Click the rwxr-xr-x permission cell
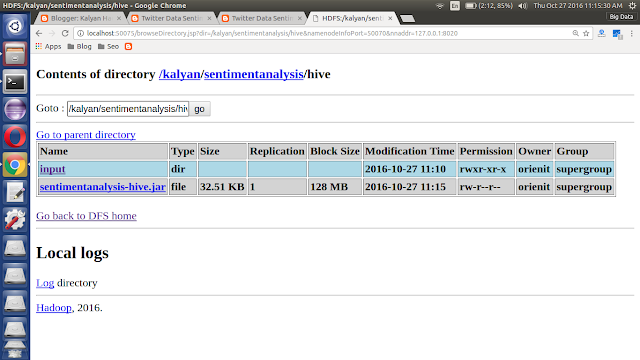 486,169
